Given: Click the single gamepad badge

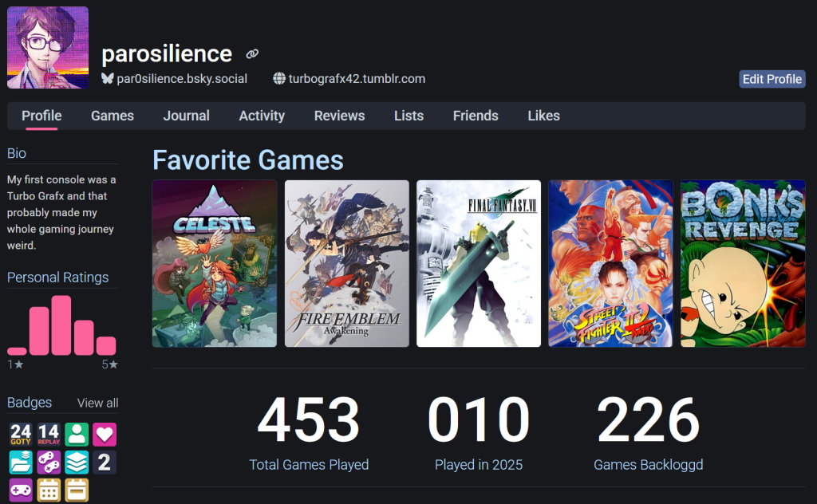Looking at the screenshot, I should coord(21,490).
